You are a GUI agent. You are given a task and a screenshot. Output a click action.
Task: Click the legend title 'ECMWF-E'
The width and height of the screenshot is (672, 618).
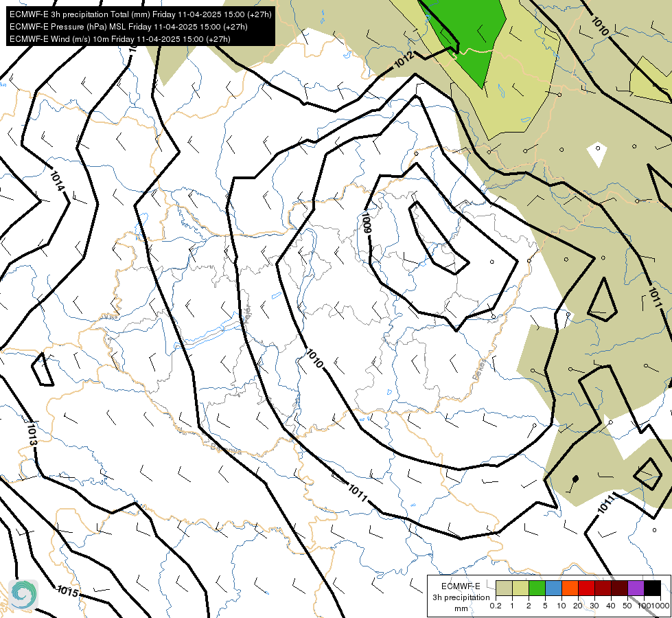(461, 586)
